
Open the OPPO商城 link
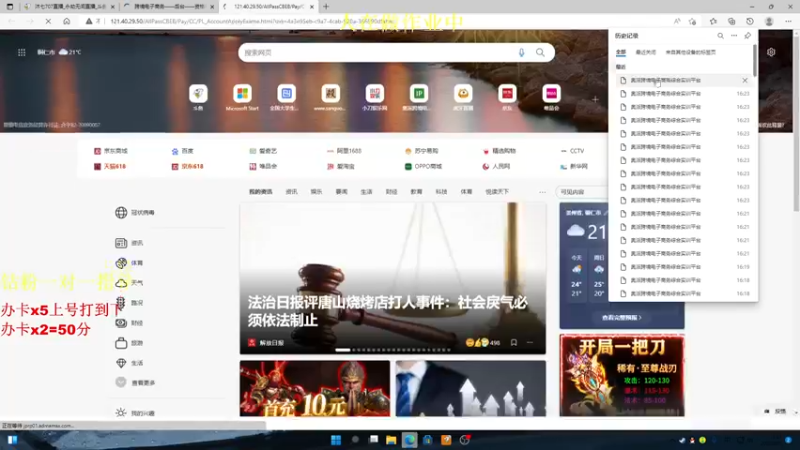[423, 166]
